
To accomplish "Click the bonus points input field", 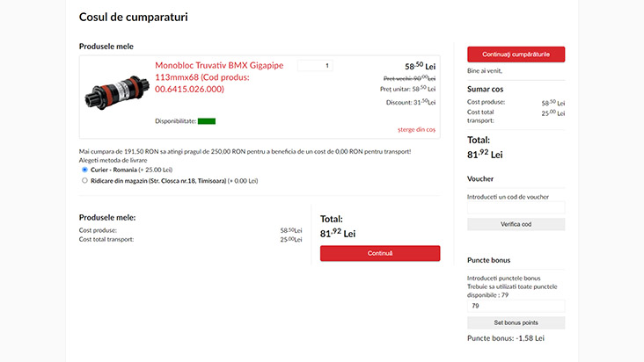I will coord(516,306).
